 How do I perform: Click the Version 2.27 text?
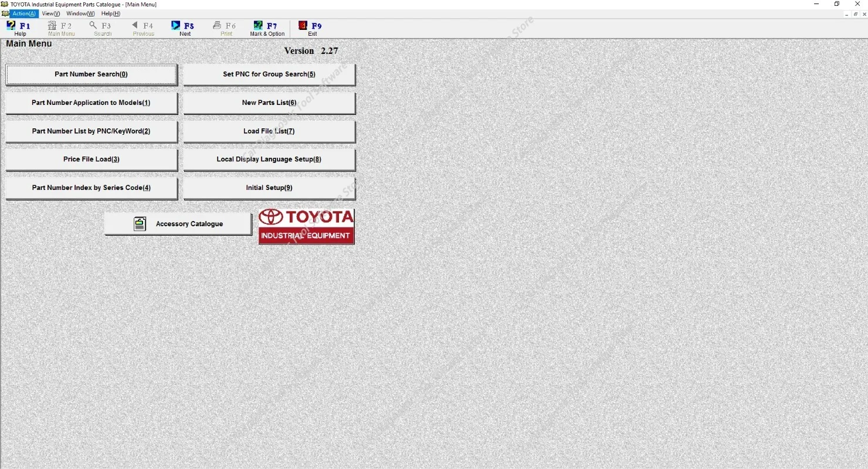pos(311,51)
